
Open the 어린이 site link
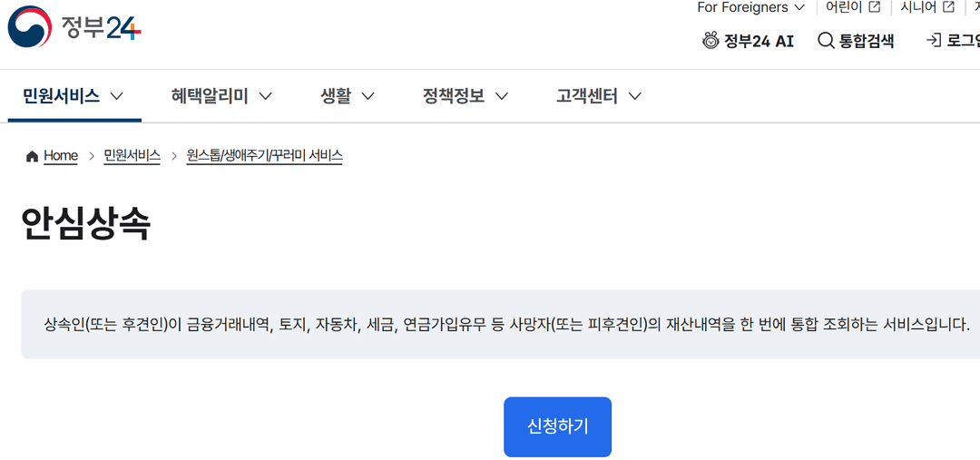(x=852, y=7)
